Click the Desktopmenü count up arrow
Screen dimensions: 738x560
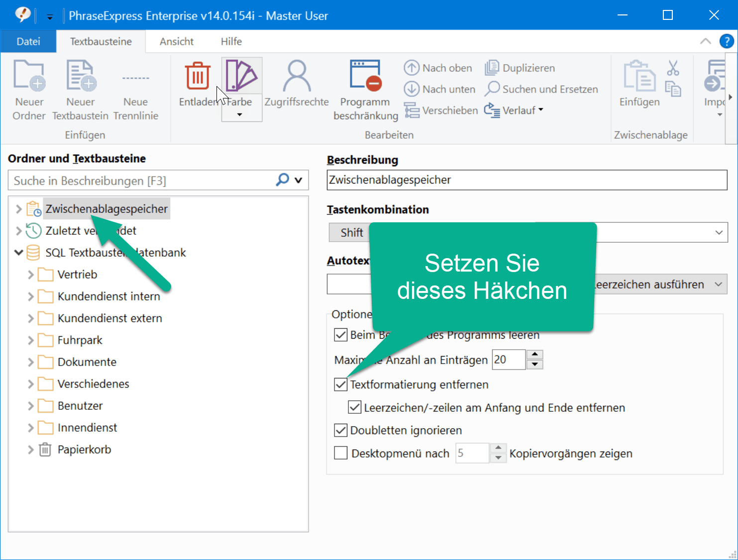[498, 448]
